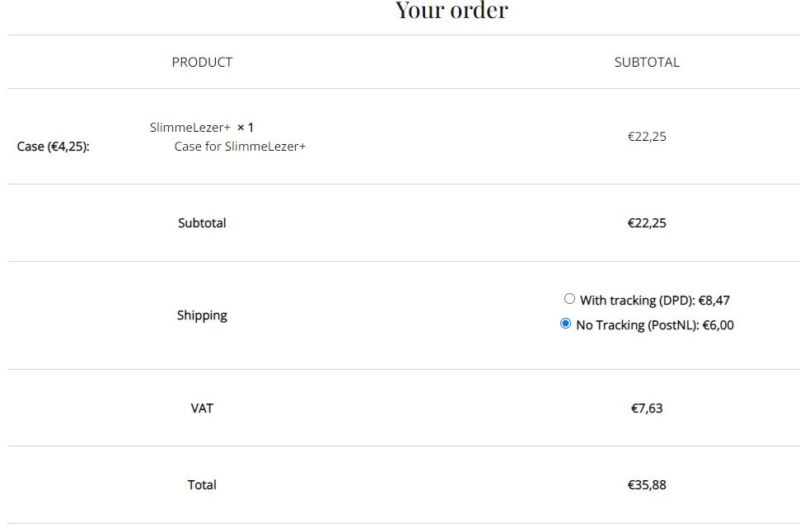Click the product price €22,25
This screenshot has width=800, height=532.
tap(647, 137)
